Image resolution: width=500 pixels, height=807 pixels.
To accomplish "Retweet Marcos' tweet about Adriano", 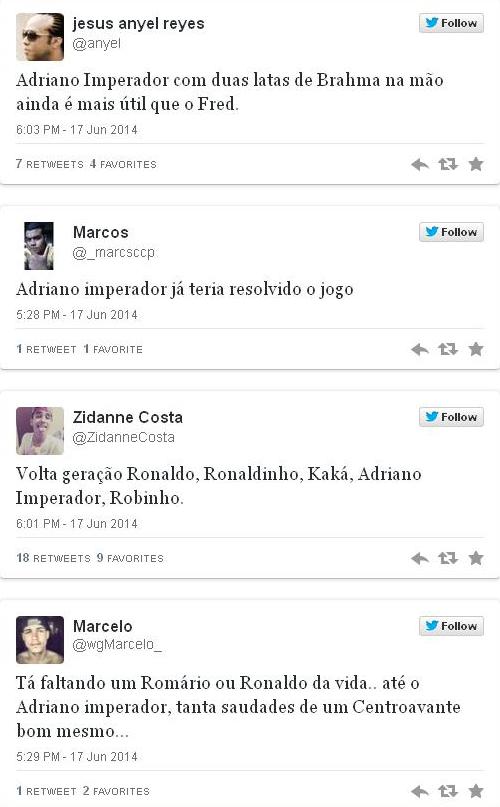I will coord(448,349).
